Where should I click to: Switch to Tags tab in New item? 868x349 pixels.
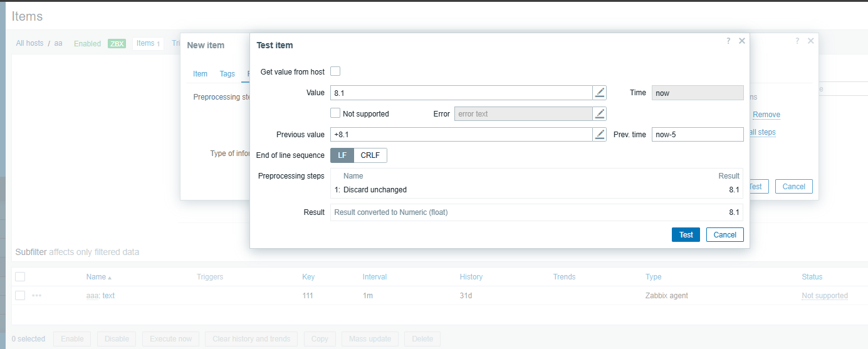(x=227, y=74)
